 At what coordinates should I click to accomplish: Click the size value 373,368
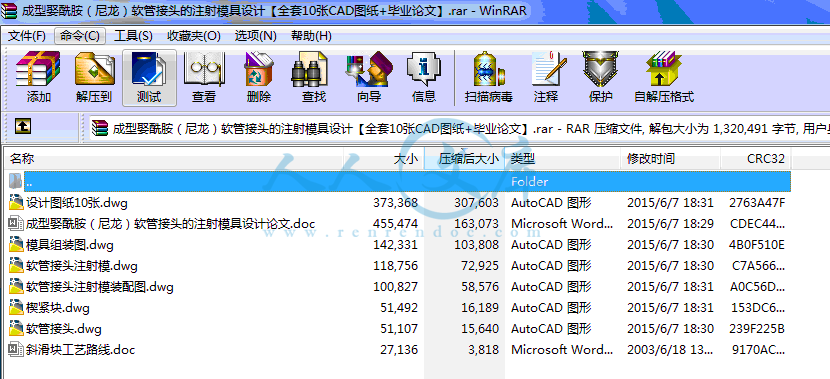(x=395, y=203)
